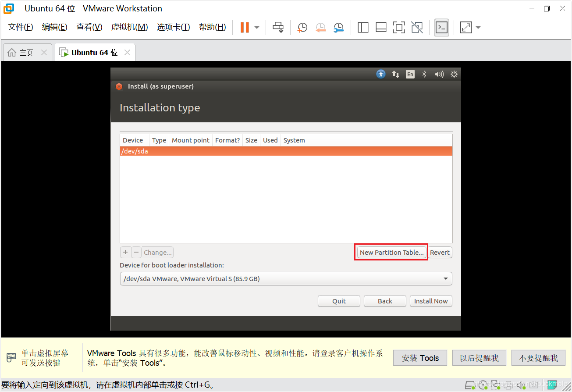Go Back in the installer
572x392 pixels.
pyautogui.click(x=385, y=301)
